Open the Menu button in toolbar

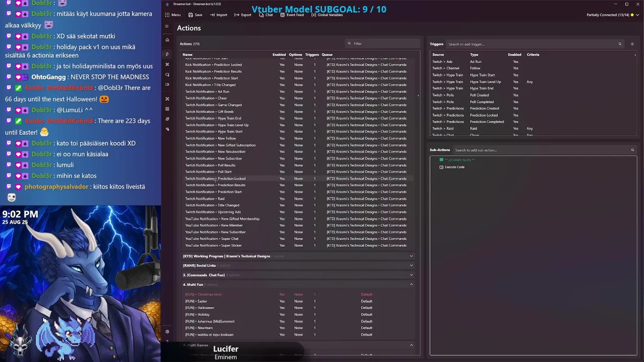coord(173,15)
